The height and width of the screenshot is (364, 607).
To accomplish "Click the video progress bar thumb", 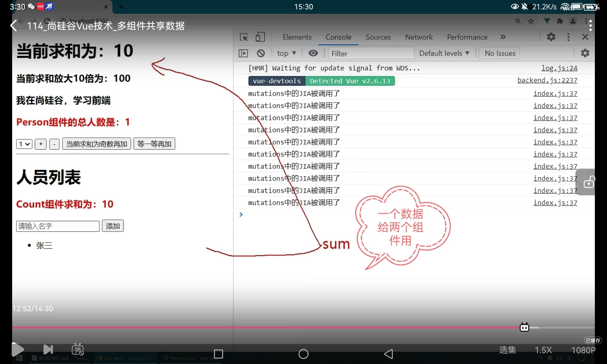I will (524, 328).
